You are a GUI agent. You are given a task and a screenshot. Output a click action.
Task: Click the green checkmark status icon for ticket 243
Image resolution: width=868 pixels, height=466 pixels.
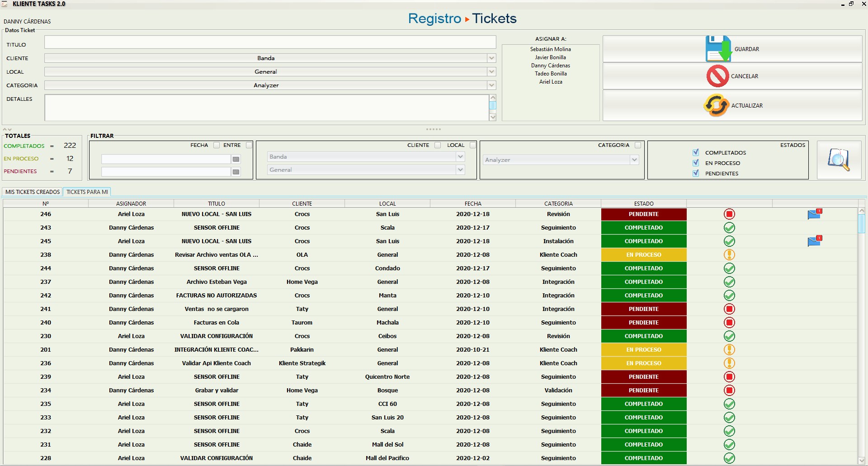[729, 228]
